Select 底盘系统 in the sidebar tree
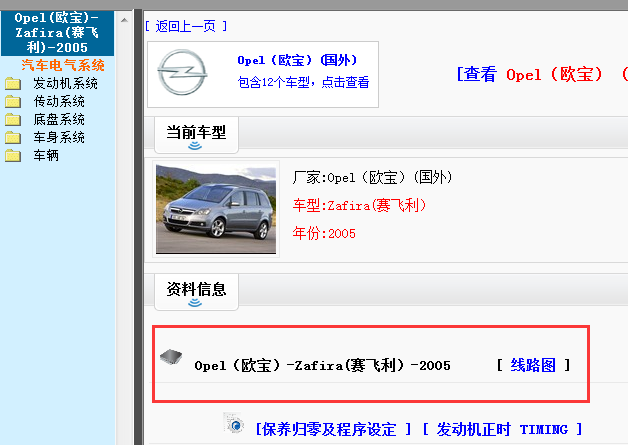The width and height of the screenshot is (628, 445). coord(59,119)
